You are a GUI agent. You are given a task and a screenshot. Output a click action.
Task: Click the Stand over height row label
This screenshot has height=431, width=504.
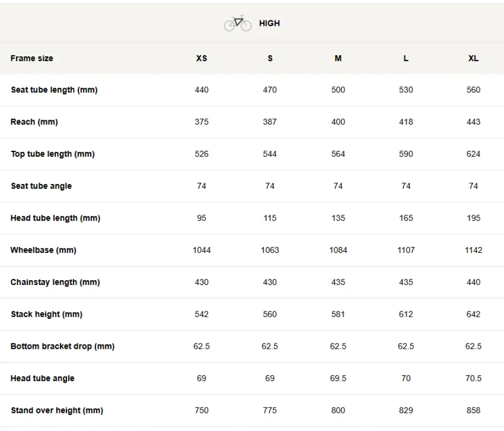(x=57, y=411)
